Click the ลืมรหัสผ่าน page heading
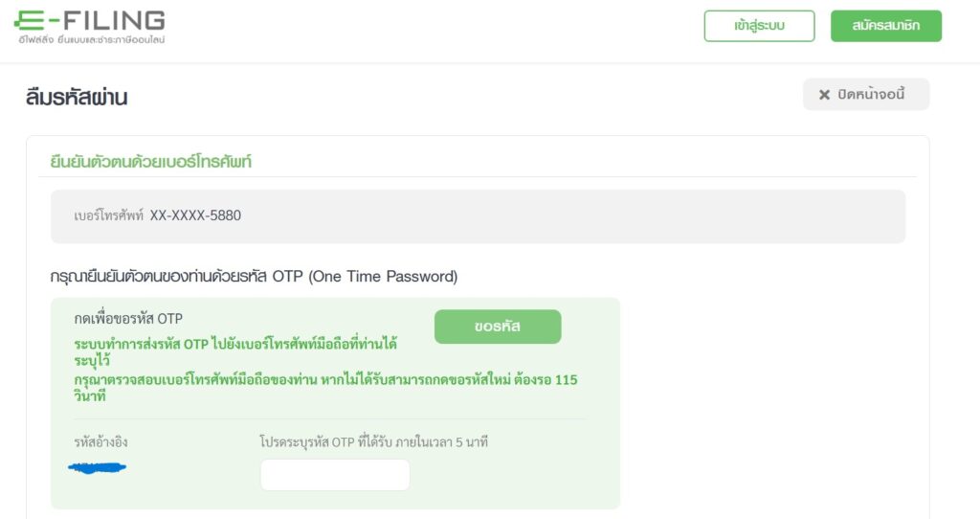This screenshot has width=980, height=519. point(77,98)
